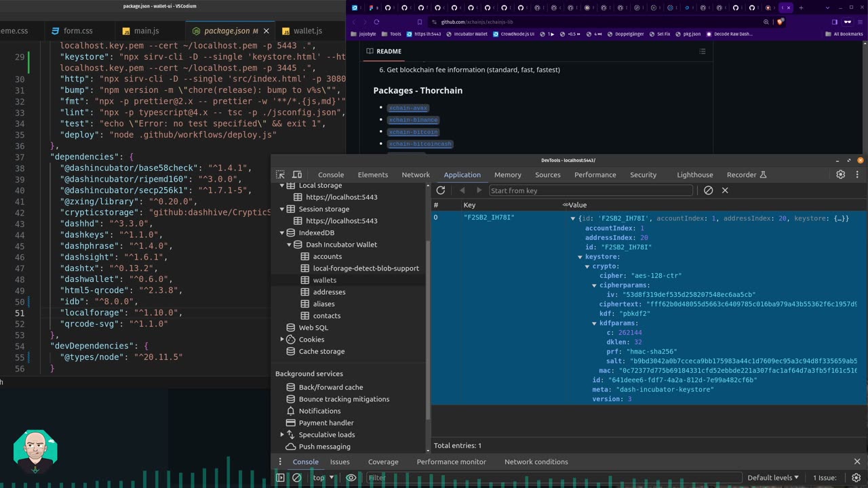Toggle the browser sidebar panel icon
This screenshot has width=868, height=488.
pos(835,22)
